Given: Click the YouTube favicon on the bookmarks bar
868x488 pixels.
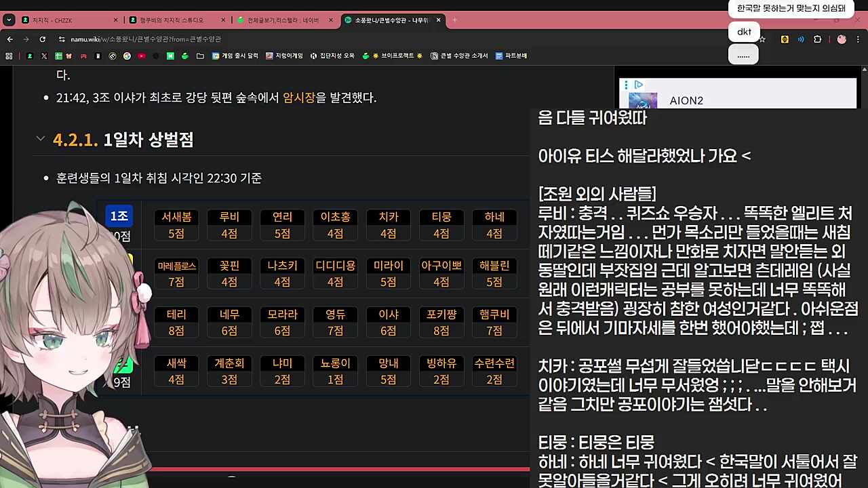Looking at the screenshot, I should point(140,56).
